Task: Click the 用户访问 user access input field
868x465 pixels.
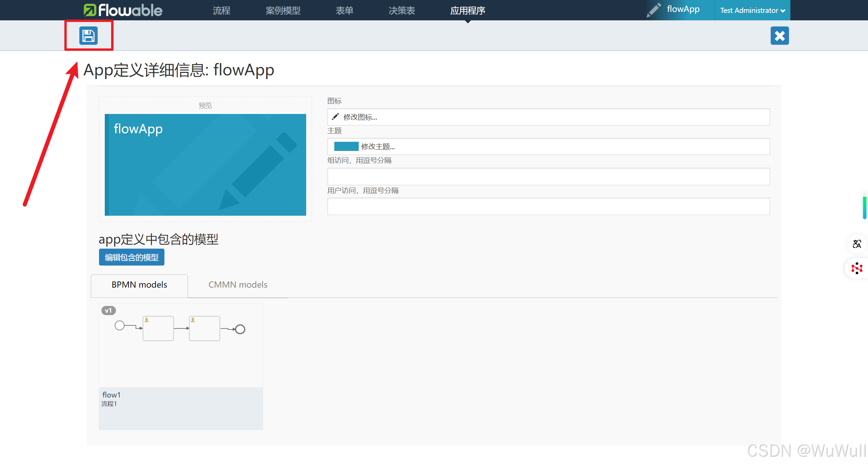Action: 548,206
